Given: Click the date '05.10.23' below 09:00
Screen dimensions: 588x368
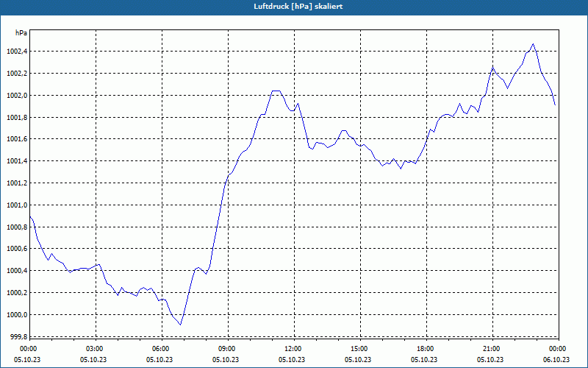Looking at the screenshot, I should click(226, 360).
